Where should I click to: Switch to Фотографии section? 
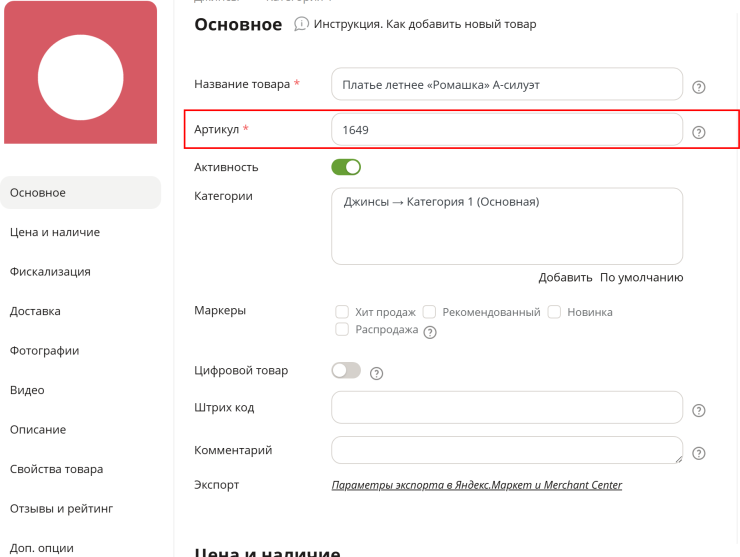click(x=44, y=351)
